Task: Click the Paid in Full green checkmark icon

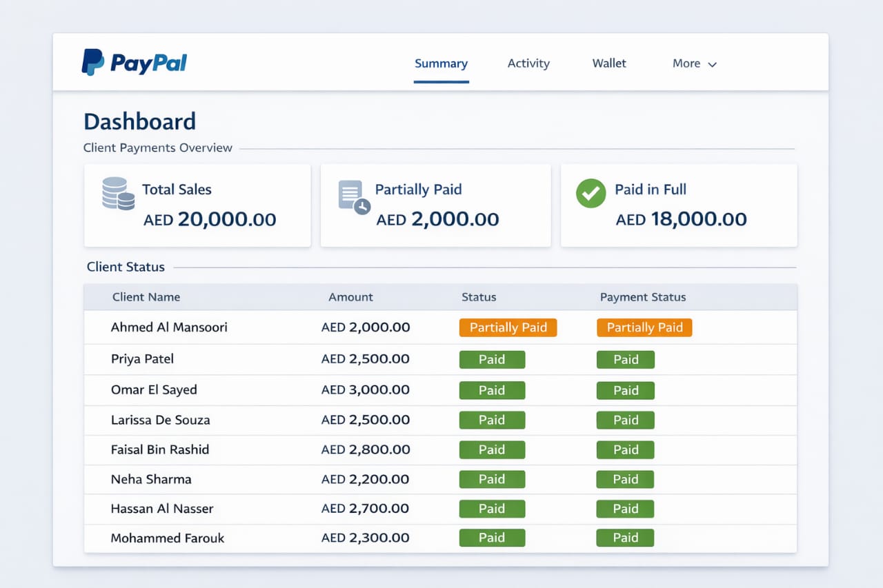Action: 591,194
